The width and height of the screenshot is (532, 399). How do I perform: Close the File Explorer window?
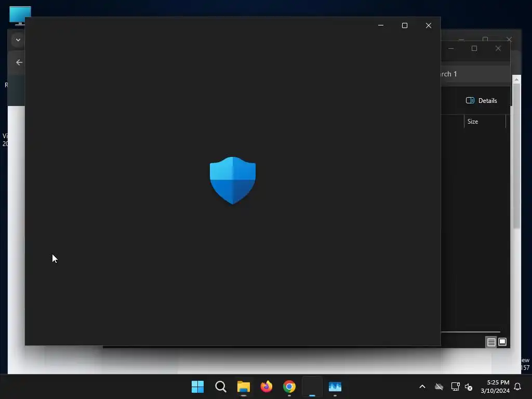point(498,48)
